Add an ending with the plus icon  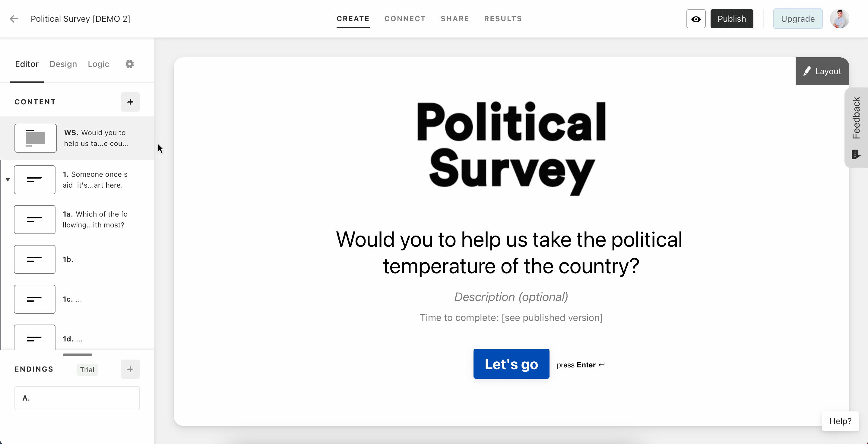(130, 369)
